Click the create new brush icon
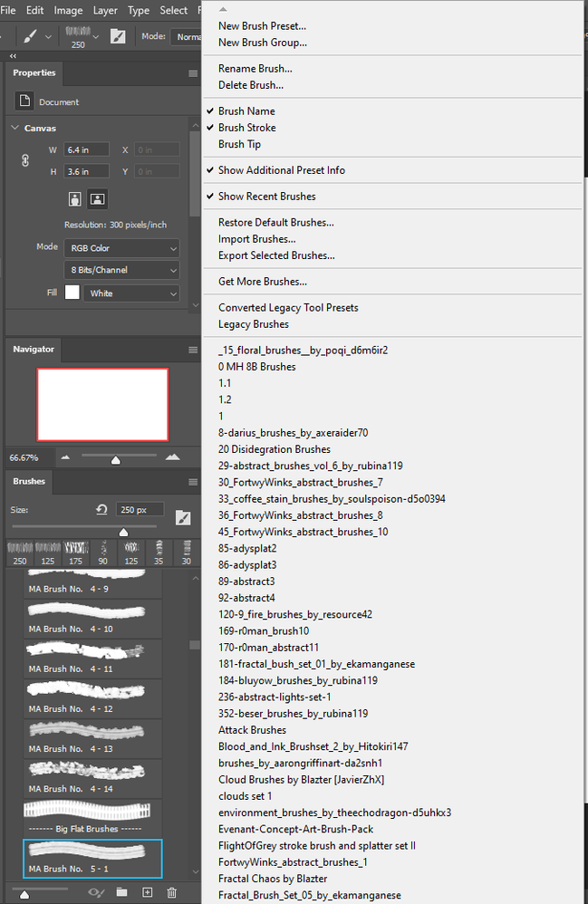The height and width of the screenshot is (904, 588). pyautogui.click(x=148, y=892)
